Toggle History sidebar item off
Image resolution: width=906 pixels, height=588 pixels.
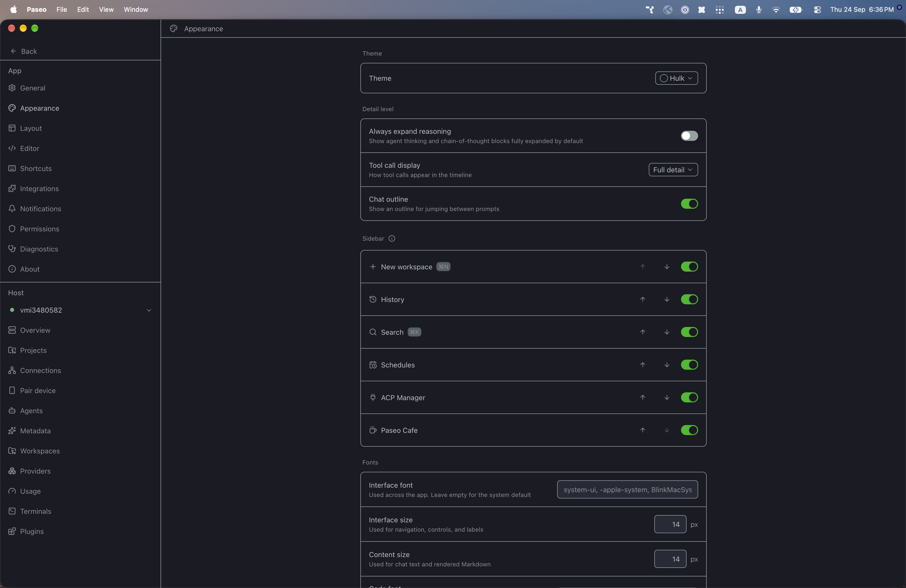(689, 299)
